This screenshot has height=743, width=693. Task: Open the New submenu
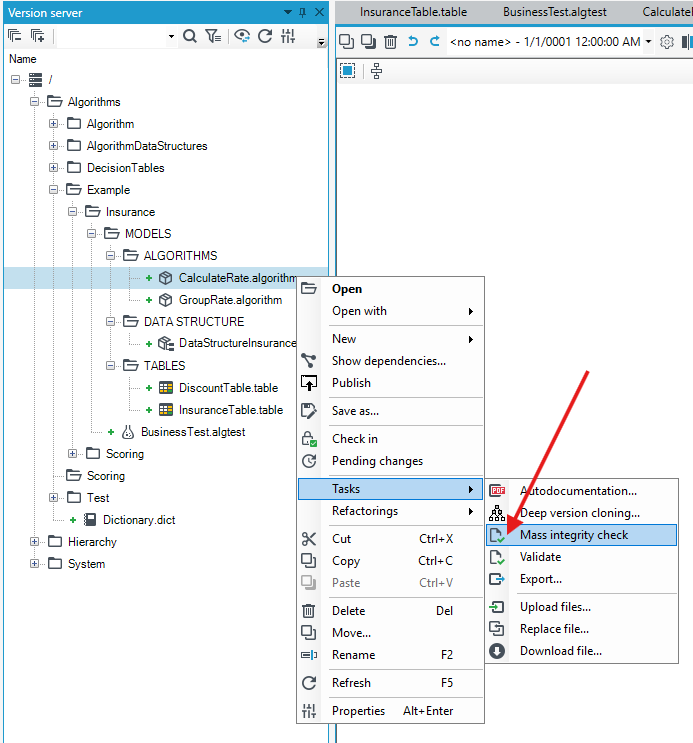[x=391, y=339]
